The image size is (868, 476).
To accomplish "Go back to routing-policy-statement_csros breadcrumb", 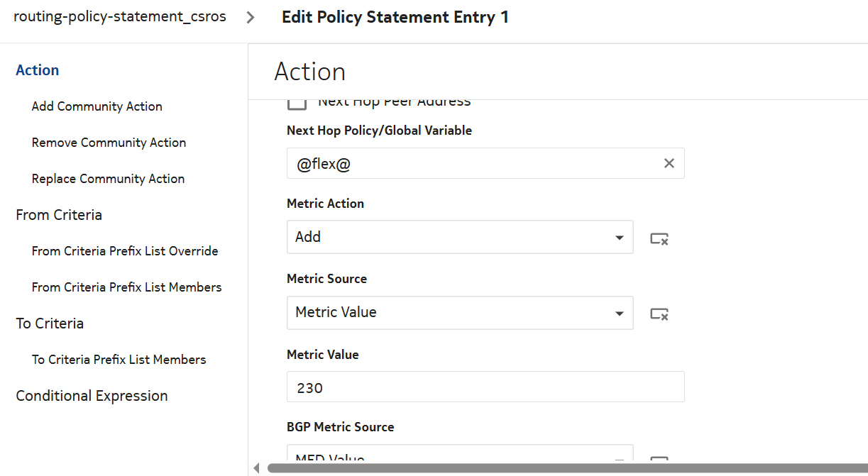I will (120, 17).
